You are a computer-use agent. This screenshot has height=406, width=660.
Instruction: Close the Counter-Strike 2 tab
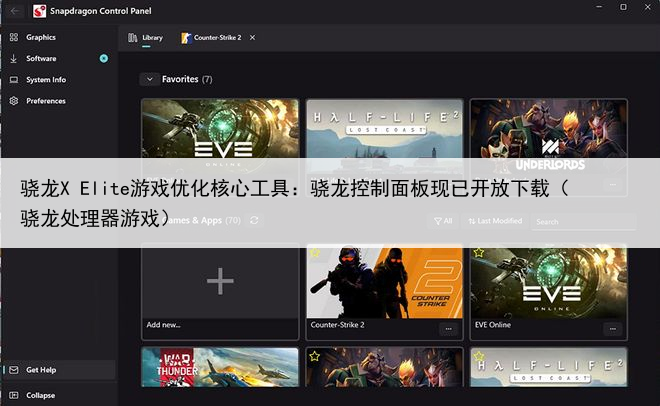click(x=252, y=37)
